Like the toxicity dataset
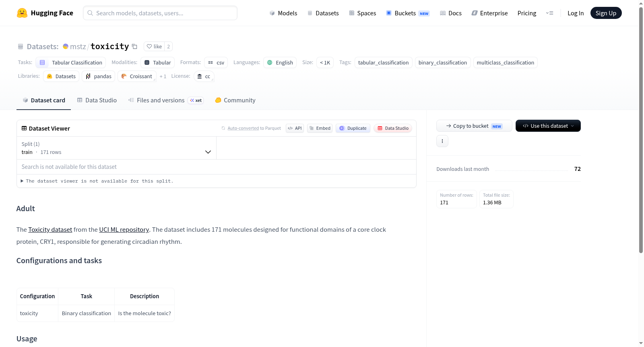644x347 pixels. (154, 46)
